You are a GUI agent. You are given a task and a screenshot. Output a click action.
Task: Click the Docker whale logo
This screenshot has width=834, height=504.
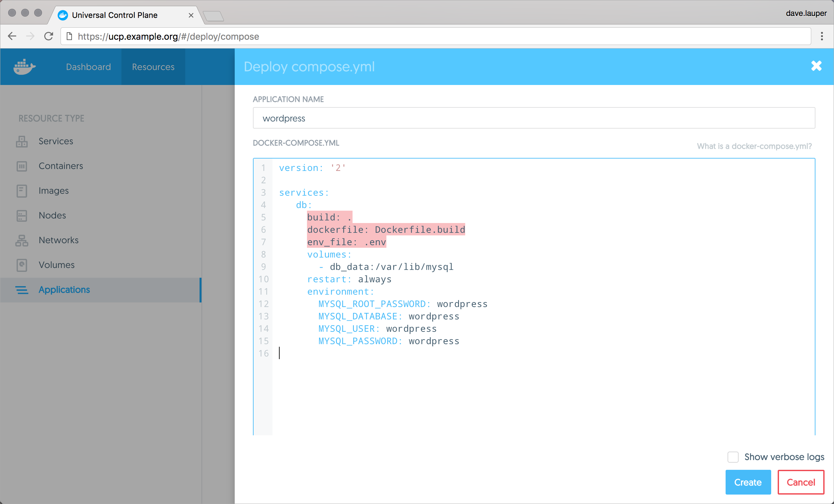24,67
